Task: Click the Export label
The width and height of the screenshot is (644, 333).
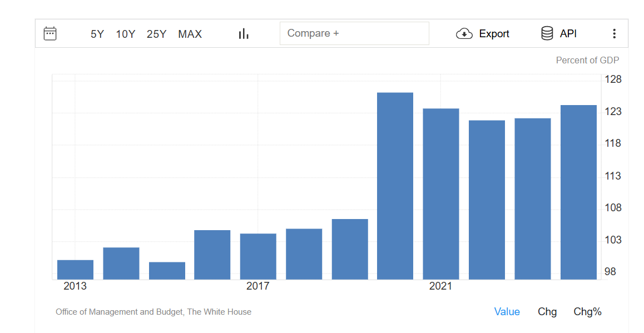Action: (x=494, y=34)
